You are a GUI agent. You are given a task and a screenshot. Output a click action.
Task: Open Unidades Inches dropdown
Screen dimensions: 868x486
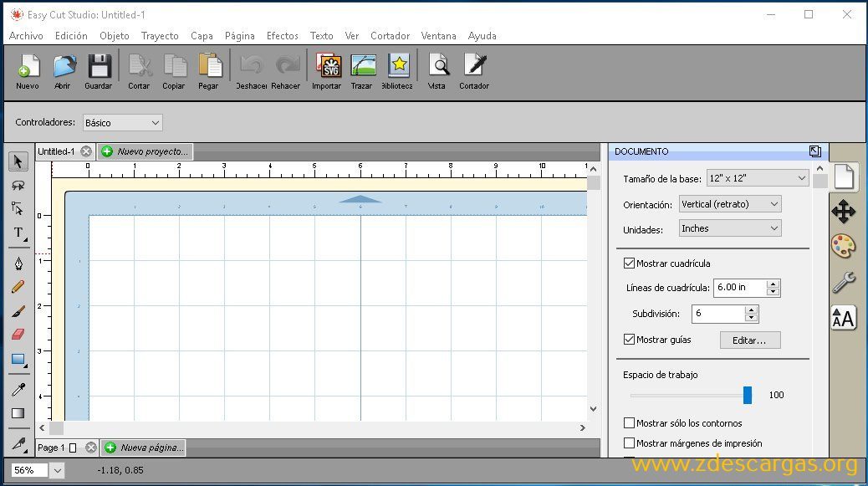pyautogui.click(x=730, y=228)
